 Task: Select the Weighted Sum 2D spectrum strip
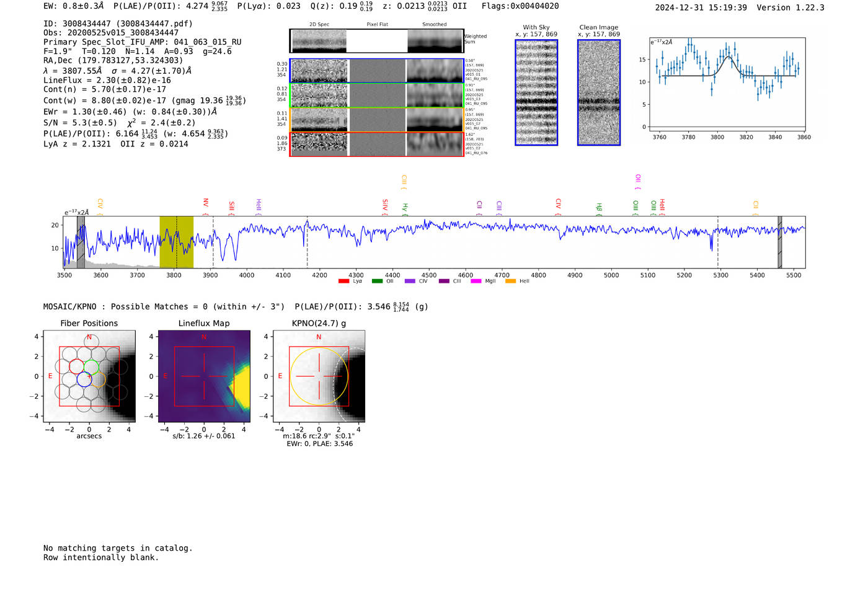(x=377, y=41)
